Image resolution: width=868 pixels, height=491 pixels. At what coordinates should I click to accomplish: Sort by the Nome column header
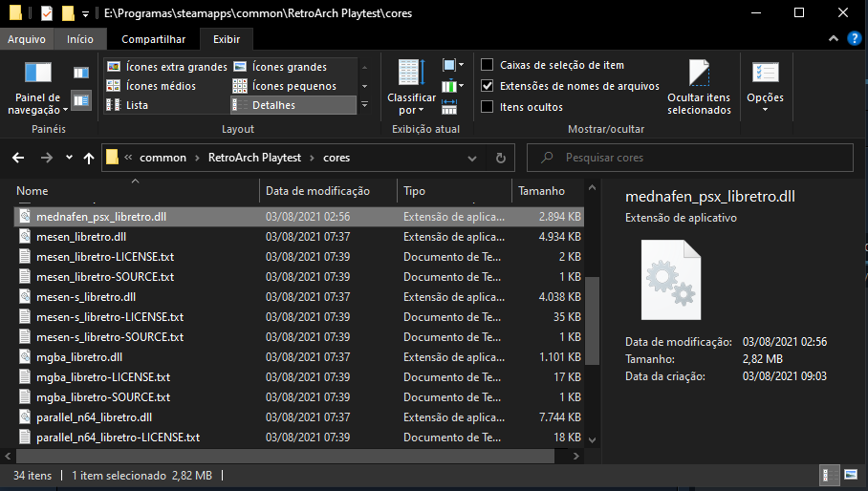(x=135, y=191)
